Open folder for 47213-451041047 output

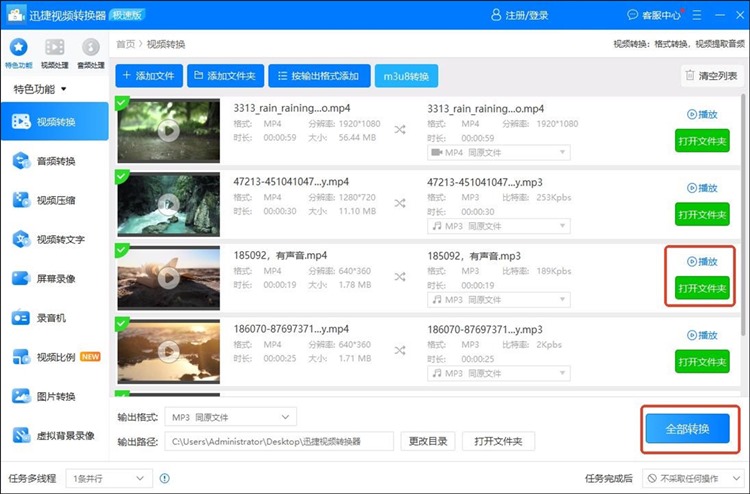pos(702,215)
